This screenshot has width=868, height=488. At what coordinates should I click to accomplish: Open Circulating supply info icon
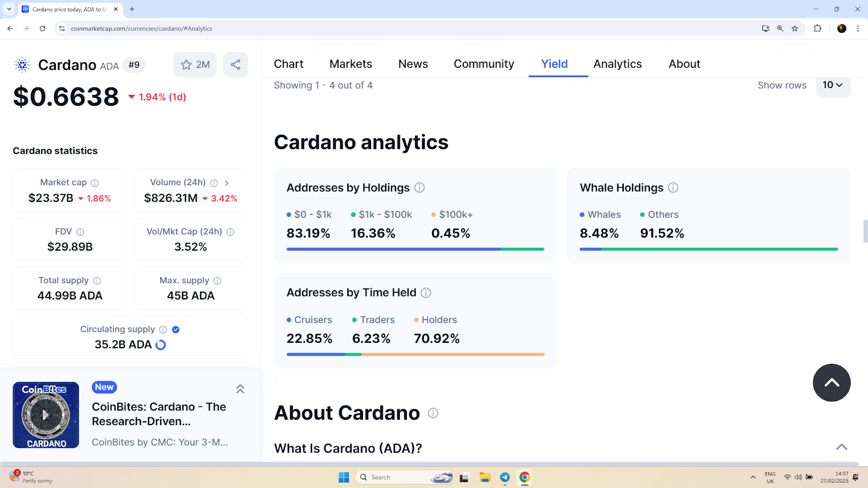(163, 330)
